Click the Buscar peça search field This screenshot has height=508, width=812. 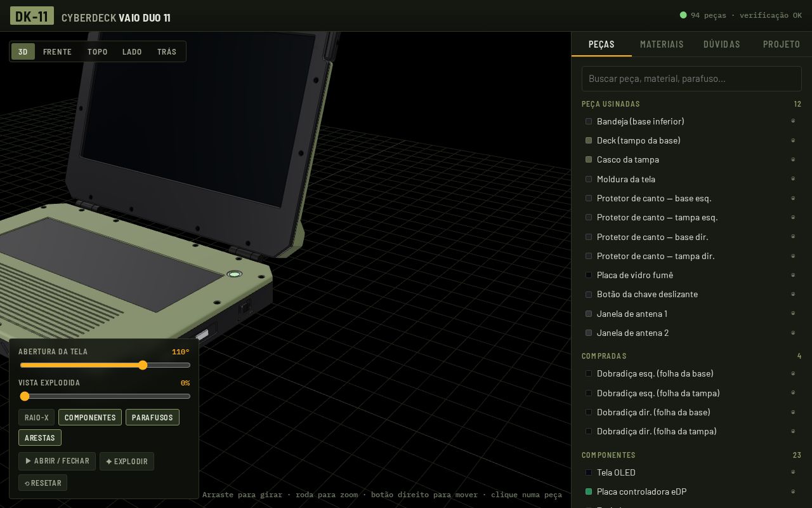coord(691,79)
